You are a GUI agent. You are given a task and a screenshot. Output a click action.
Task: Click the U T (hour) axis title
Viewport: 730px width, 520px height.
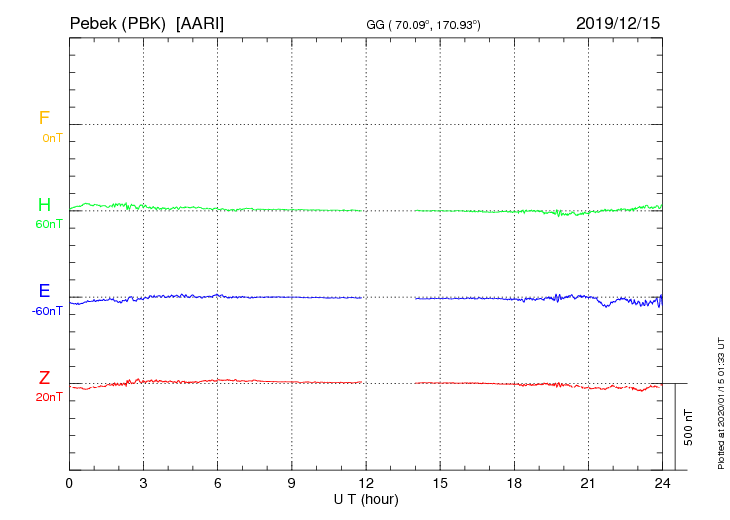point(366,498)
